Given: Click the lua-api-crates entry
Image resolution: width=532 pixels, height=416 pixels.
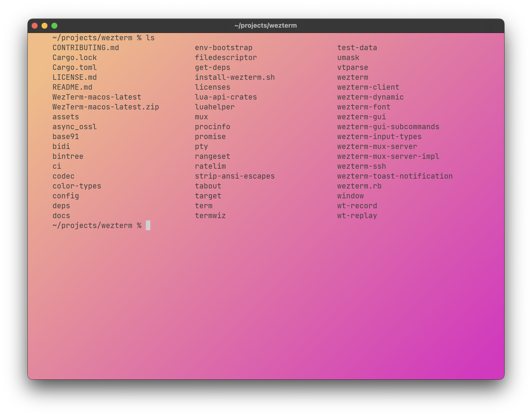Looking at the screenshot, I should click(226, 97).
